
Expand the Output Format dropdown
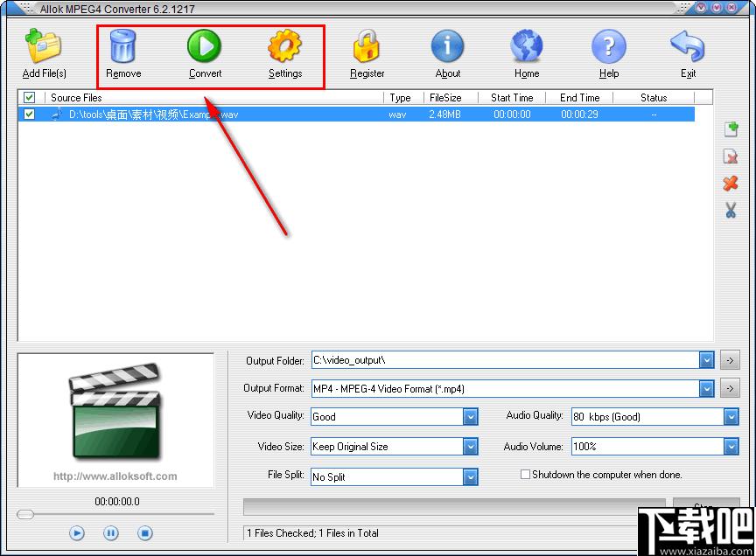706,388
